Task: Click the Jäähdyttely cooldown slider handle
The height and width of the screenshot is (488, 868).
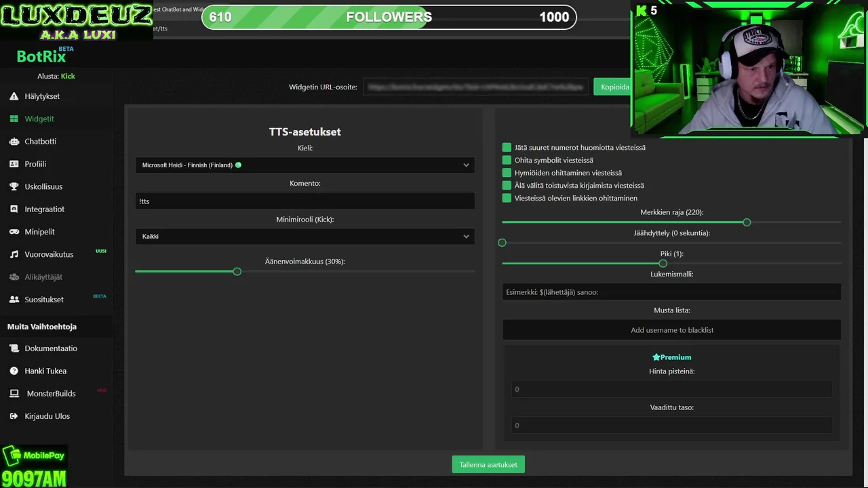Action: [502, 243]
